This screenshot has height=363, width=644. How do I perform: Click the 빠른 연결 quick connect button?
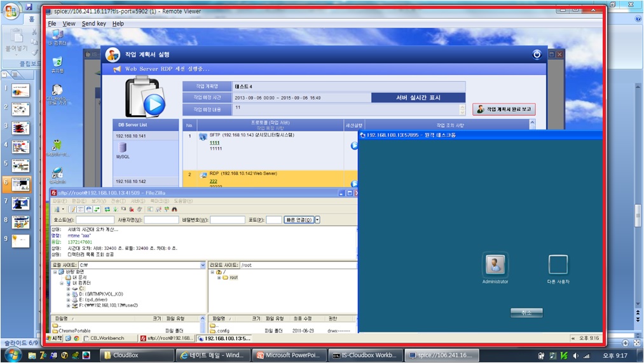pyautogui.click(x=299, y=220)
